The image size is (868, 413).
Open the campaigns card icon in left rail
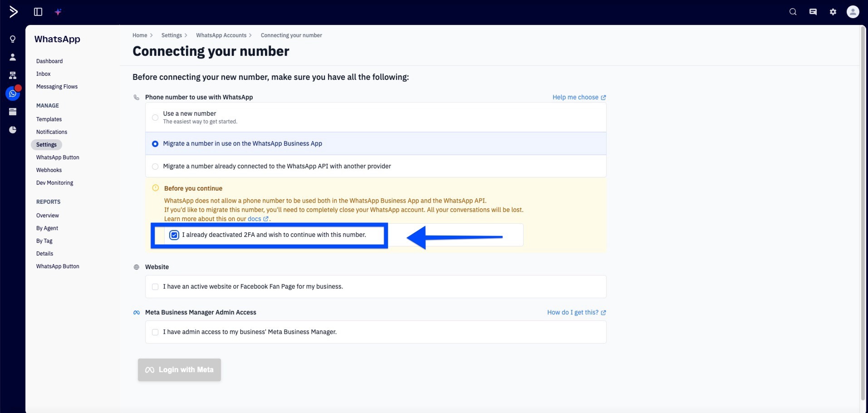click(13, 112)
